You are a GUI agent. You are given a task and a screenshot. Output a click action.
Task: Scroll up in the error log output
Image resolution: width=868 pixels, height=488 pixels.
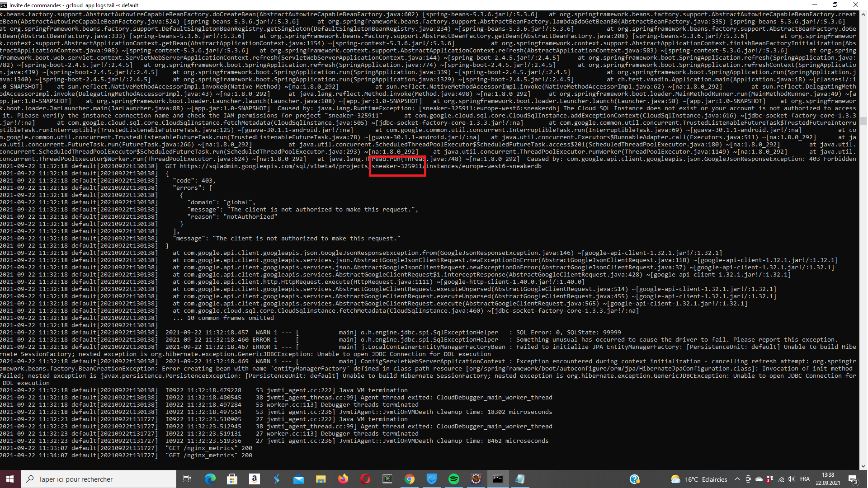pyautogui.click(x=864, y=13)
